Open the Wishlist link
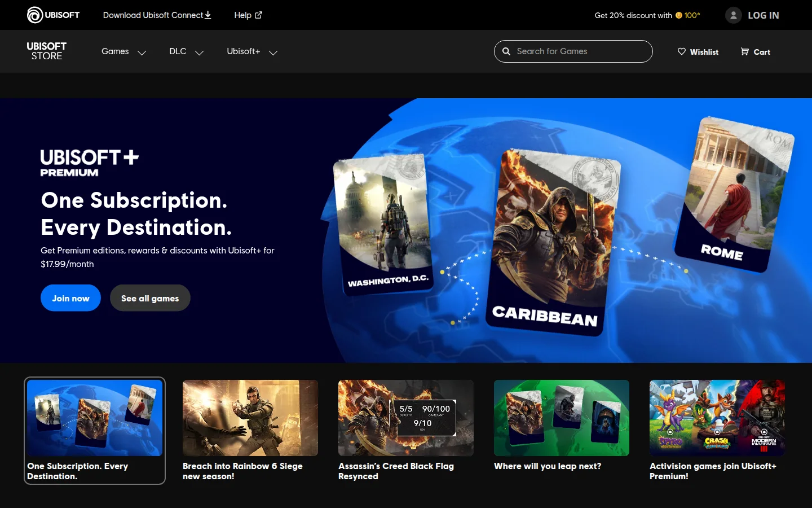 (x=698, y=51)
